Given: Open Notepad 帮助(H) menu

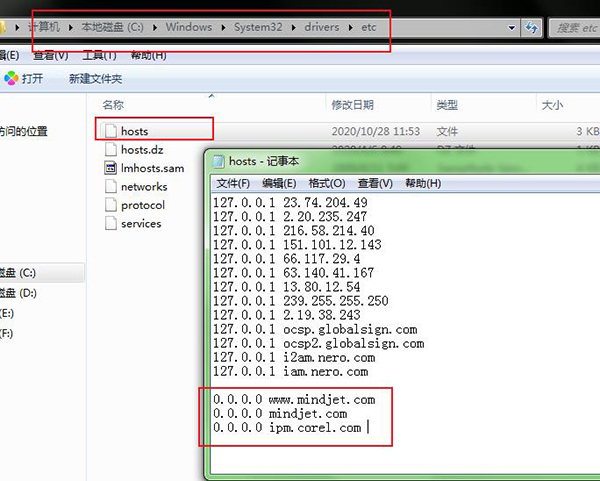Looking at the screenshot, I should point(423,183).
